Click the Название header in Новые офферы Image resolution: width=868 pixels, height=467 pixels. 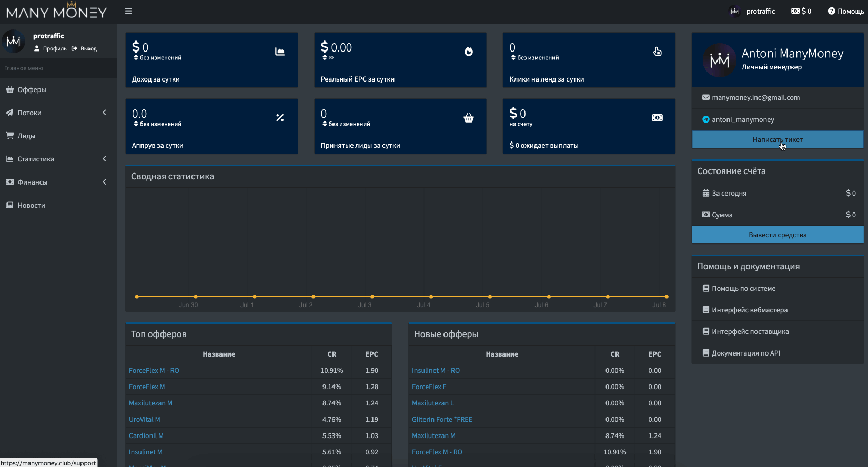click(502, 354)
